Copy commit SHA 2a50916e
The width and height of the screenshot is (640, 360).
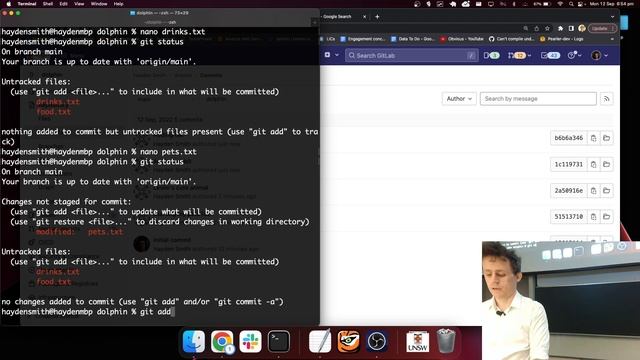tap(593, 191)
